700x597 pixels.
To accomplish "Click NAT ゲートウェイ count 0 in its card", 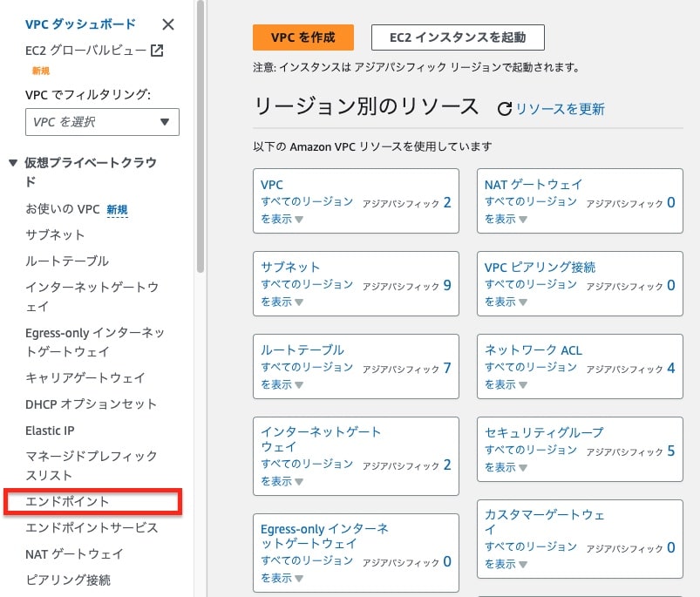I will (x=671, y=202).
